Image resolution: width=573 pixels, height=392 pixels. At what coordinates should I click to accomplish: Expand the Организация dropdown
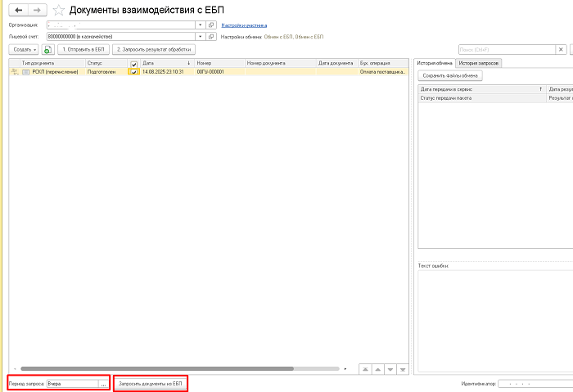click(x=200, y=25)
